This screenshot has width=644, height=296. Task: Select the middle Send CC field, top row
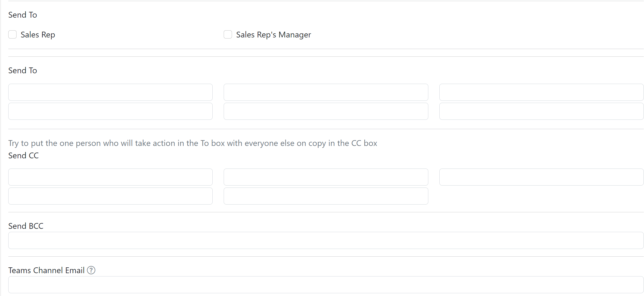(326, 177)
